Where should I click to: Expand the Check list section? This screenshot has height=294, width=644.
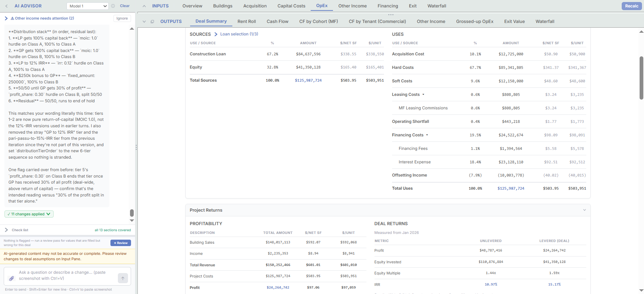(x=6, y=230)
